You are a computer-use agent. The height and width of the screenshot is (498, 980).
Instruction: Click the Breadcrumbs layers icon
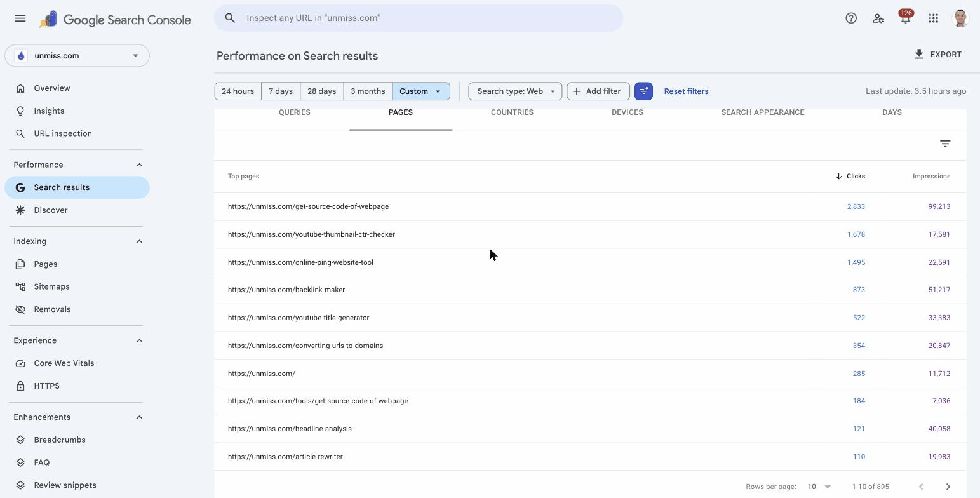pos(20,440)
